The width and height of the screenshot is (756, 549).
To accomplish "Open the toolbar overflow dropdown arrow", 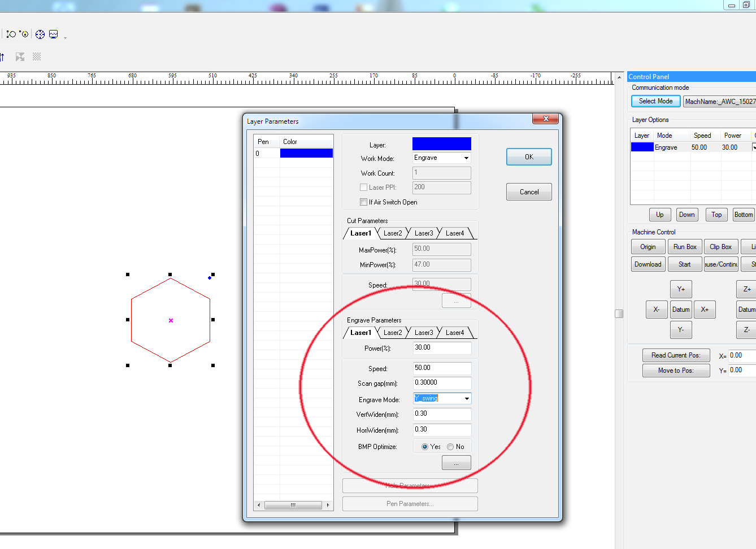I will [65, 37].
